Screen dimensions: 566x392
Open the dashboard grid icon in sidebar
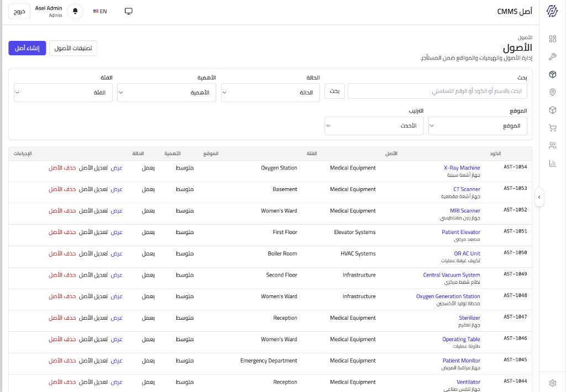552,39
